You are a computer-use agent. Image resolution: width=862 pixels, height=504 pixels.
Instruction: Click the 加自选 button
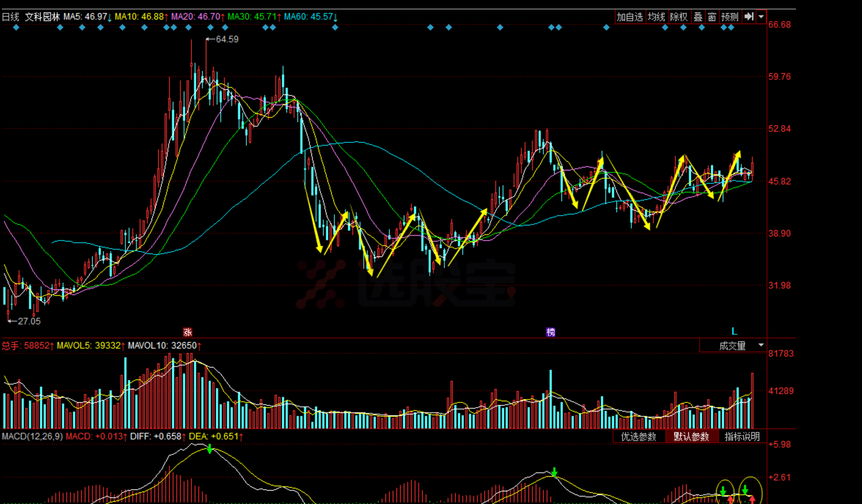629,17
